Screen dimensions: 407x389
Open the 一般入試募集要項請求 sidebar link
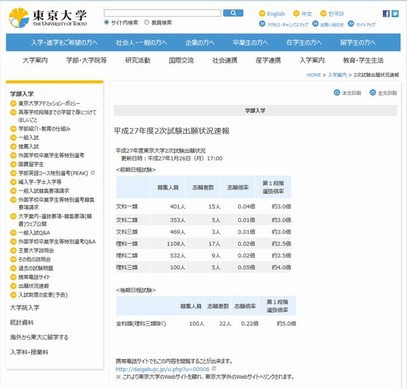(x=44, y=191)
